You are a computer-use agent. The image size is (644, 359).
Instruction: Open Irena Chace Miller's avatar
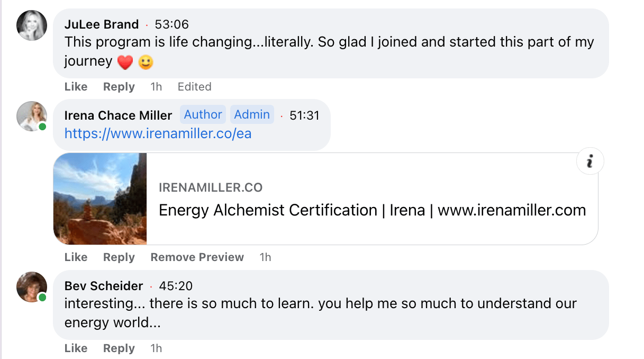[x=32, y=116]
